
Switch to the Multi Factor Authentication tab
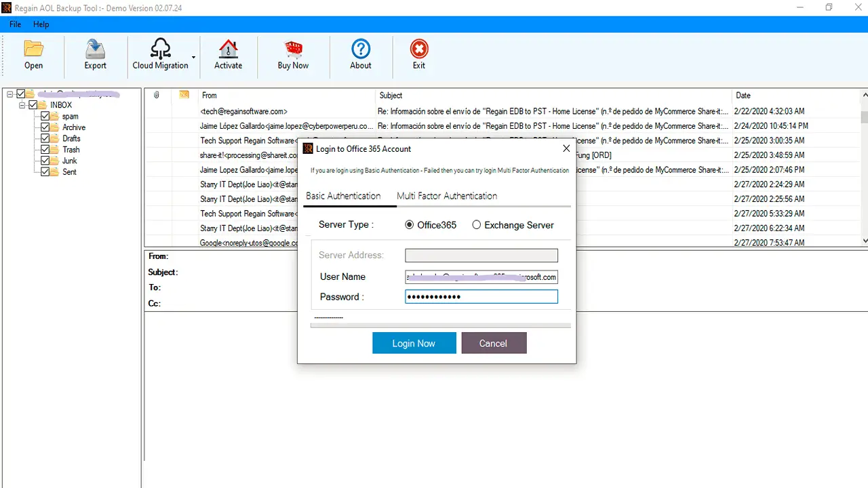point(447,196)
